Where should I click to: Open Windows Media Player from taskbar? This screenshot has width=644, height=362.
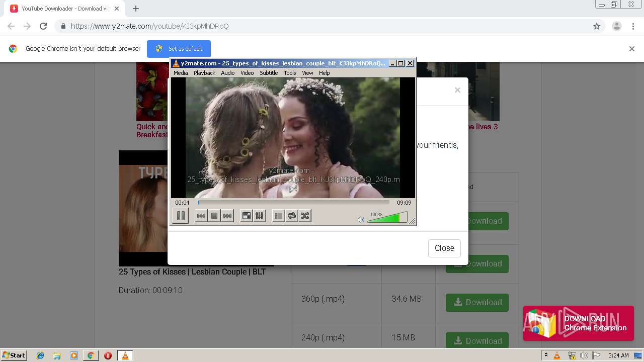tap(74, 355)
